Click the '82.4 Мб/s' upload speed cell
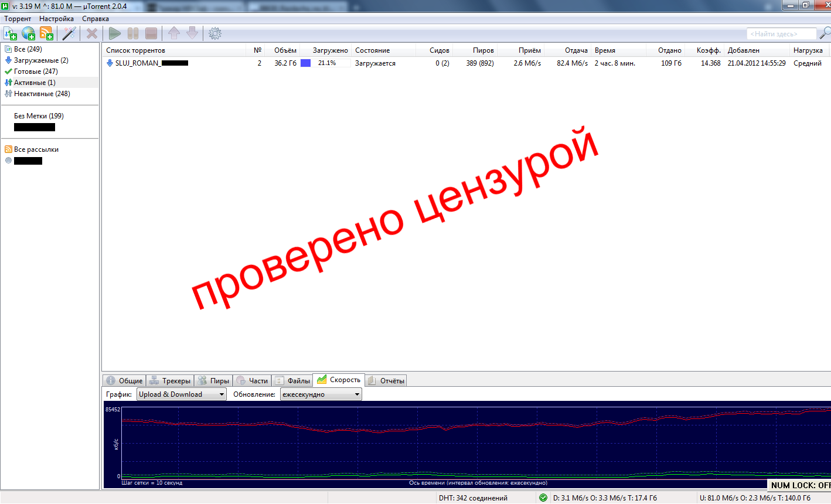Viewport: 831px width, 504px height. [572, 63]
